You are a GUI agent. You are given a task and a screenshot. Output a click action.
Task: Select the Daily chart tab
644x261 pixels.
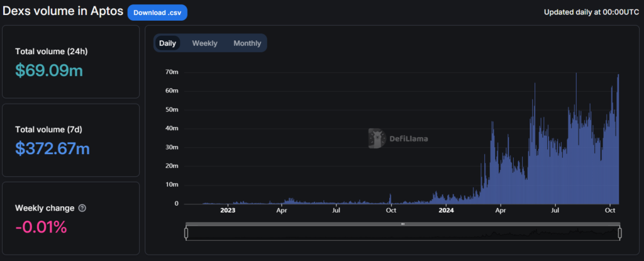point(167,43)
